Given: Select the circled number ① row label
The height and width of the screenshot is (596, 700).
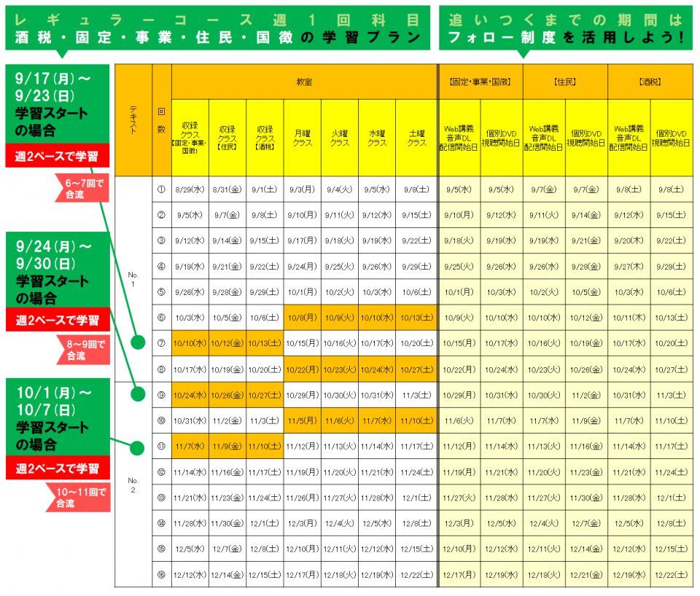Looking at the screenshot, I should pos(161,189).
